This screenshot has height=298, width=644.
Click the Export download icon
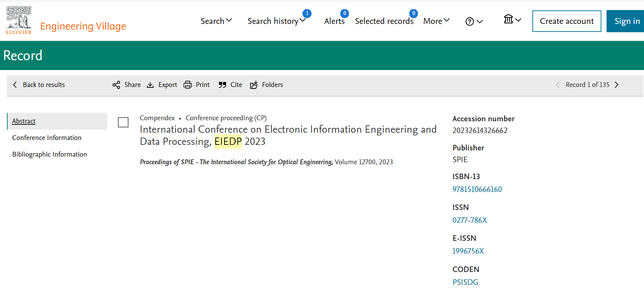pos(150,85)
